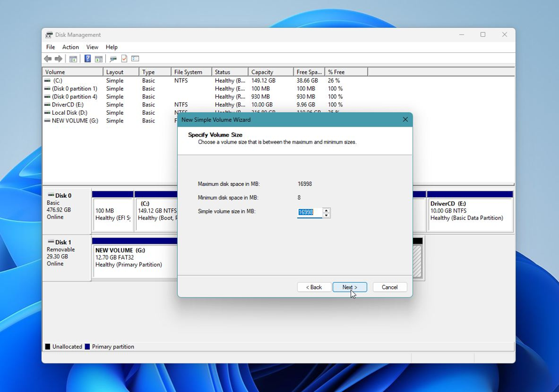The width and height of the screenshot is (559, 392).
Task: Click the document with red checkmark toolbar icon
Action: click(124, 59)
